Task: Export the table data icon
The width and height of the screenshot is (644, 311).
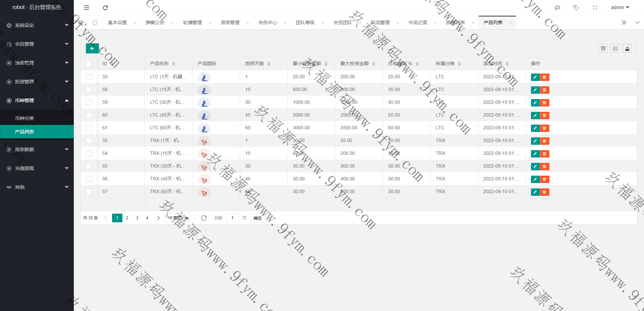Action: [x=627, y=49]
